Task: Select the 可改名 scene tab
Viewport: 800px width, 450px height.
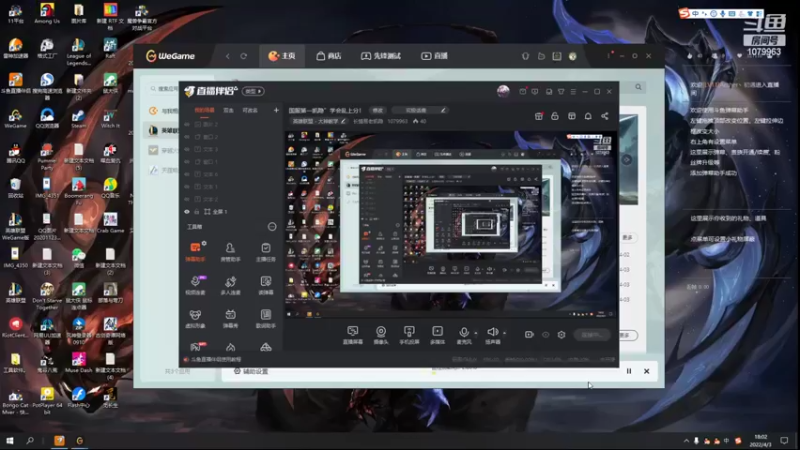Action: [x=250, y=110]
